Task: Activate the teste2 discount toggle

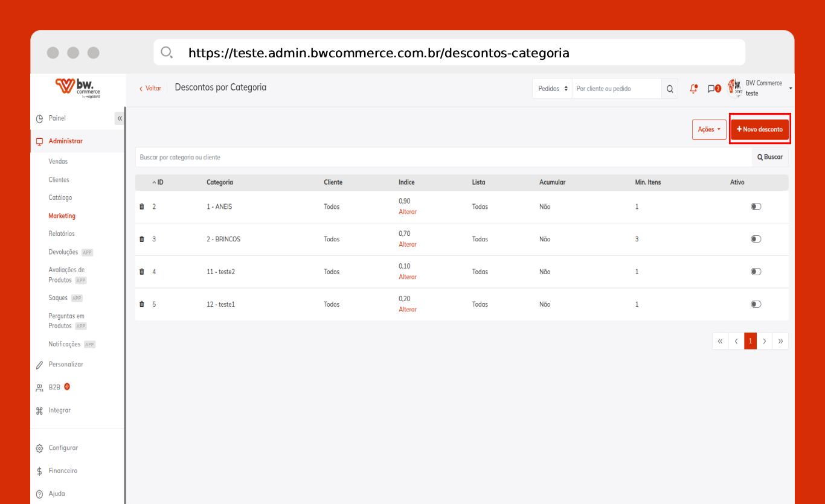Action: (756, 272)
